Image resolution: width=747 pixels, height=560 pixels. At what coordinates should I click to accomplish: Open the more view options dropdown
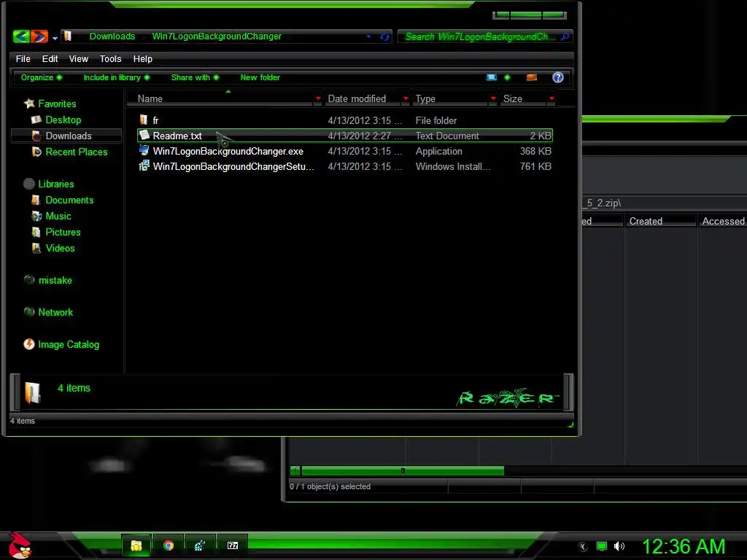[507, 77]
